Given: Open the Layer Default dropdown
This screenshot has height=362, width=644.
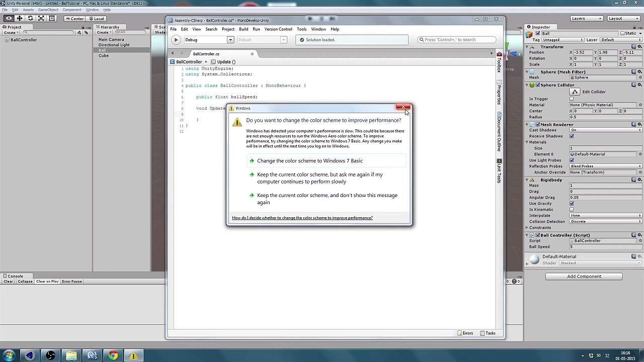Looking at the screenshot, I should [x=620, y=40].
